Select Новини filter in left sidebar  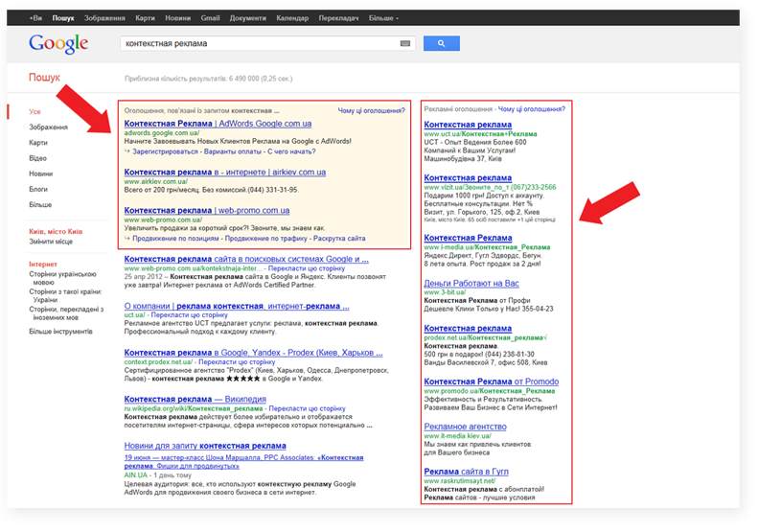point(41,173)
